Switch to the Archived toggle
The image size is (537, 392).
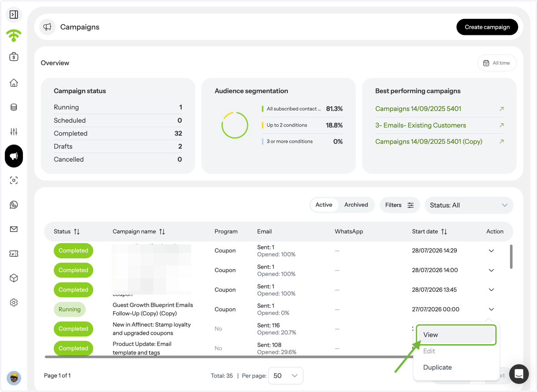coord(356,205)
